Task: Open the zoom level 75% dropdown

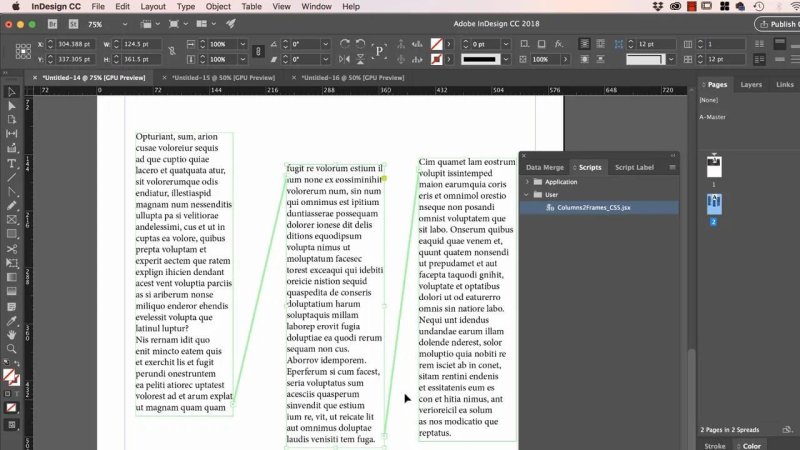Action: 125,24
